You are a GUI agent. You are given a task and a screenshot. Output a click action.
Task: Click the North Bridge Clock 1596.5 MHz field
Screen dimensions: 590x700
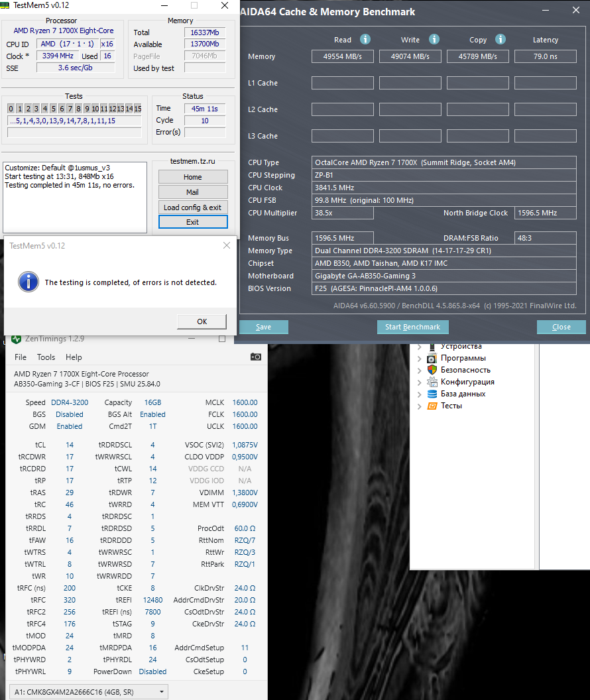coord(546,213)
